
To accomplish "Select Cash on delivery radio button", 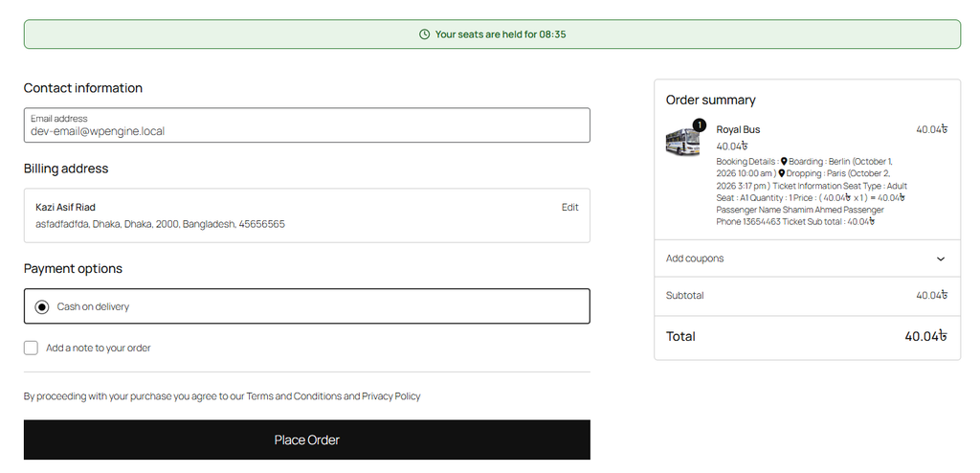I will tap(42, 307).
